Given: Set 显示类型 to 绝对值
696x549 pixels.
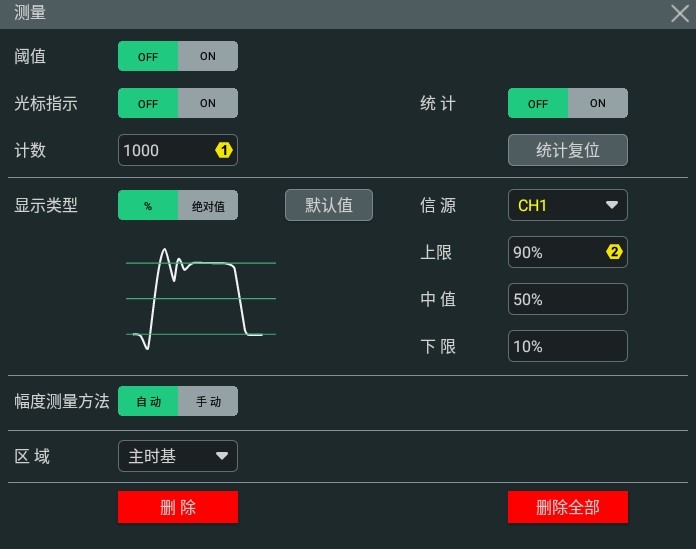Looking at the screenshot, I should click(208, 206).
